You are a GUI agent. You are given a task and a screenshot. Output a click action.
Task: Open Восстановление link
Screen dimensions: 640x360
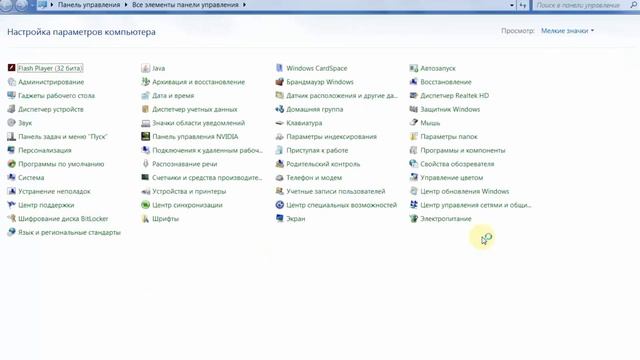pyautogui.click(x=446, y=82)
